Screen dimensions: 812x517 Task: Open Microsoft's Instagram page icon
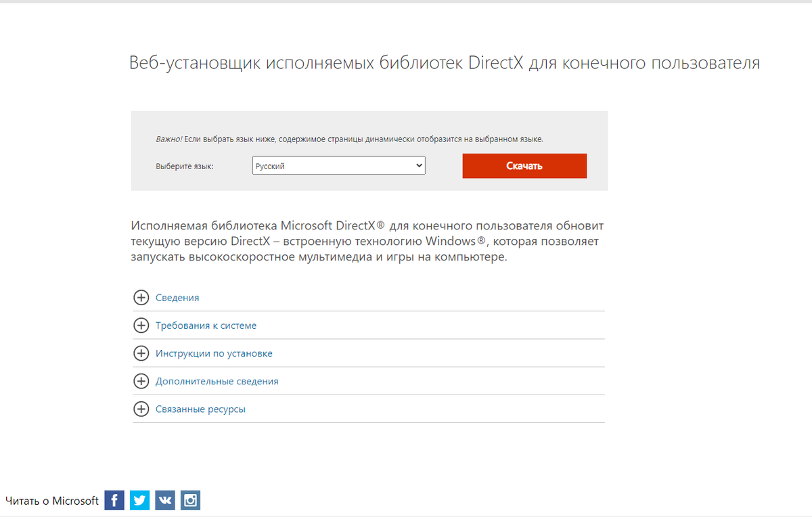tap(190, 500)
